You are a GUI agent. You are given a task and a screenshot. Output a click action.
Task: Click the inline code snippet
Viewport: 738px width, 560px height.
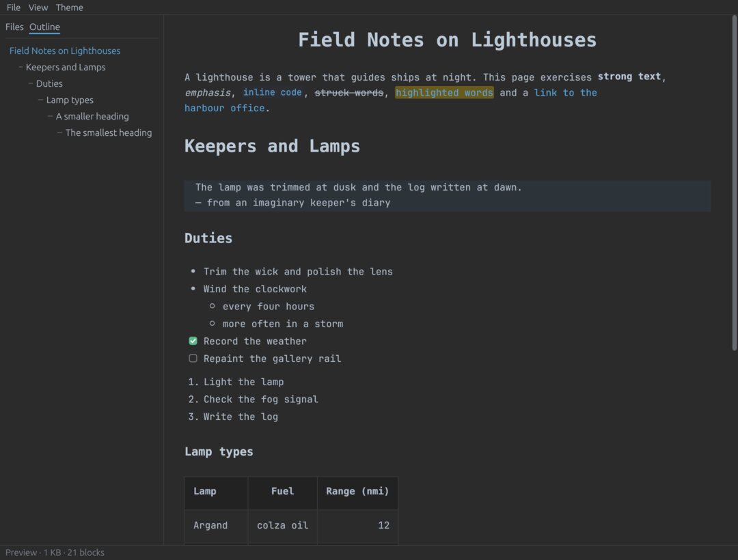coord(272,93)
